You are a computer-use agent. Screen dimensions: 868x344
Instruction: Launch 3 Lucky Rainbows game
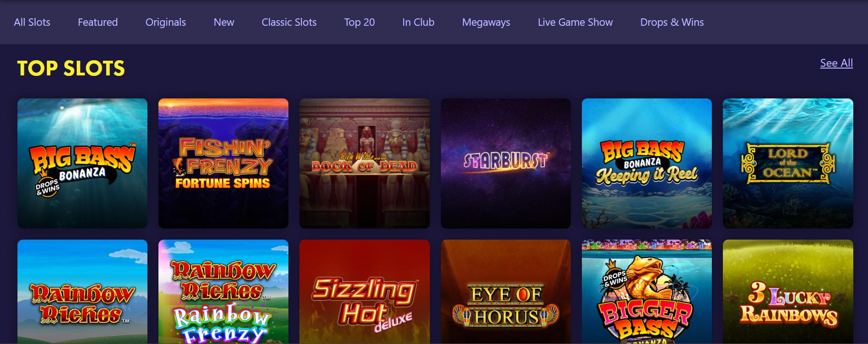788,292
